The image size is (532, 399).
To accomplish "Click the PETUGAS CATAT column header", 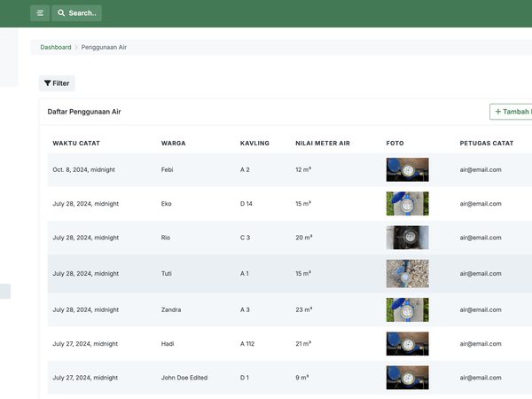I will tap(486, 143).
